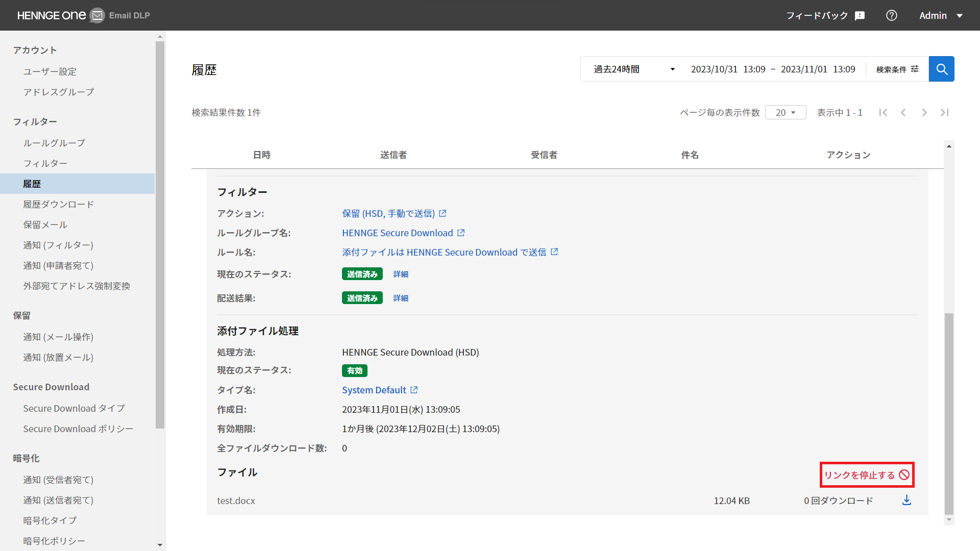Click the blue search magnifier button
This screenshot has height=551, width=980.
pos(941,69)
